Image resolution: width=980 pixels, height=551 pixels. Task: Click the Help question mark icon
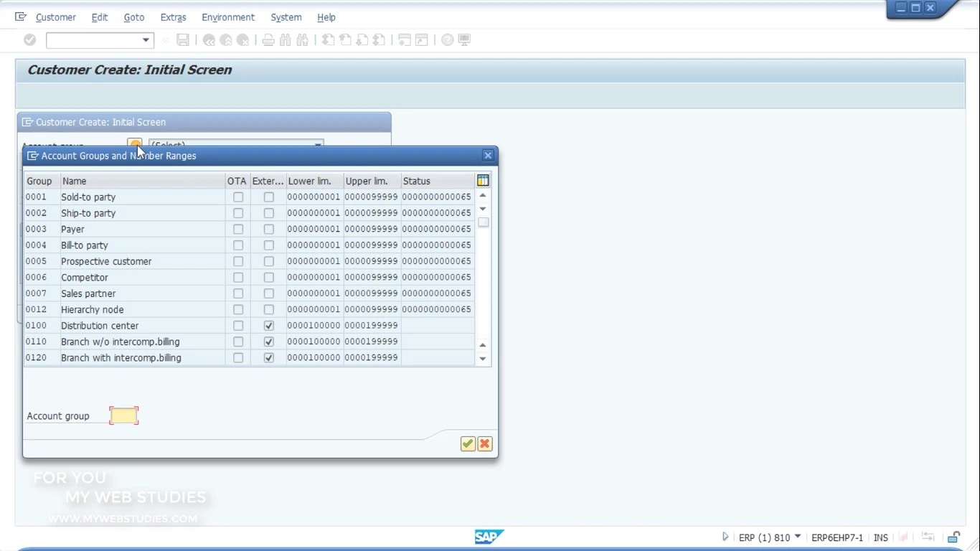[448, 40]
